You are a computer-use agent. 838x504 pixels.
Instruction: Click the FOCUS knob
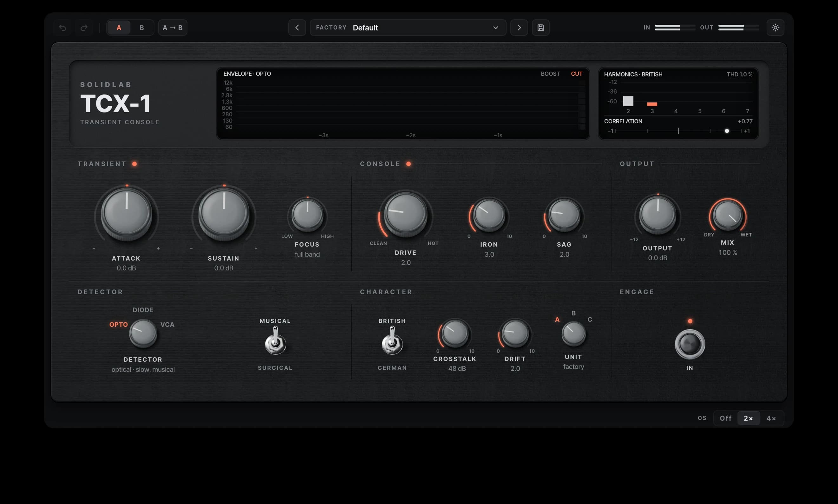[307, 215]
